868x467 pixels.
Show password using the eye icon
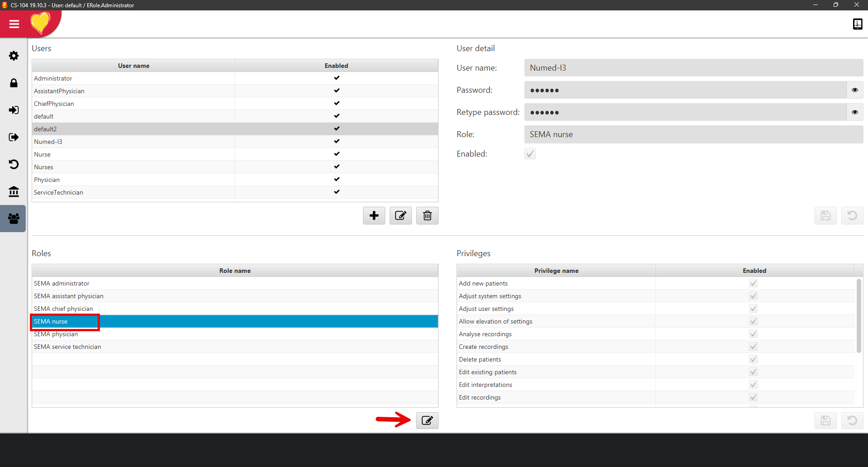point(854,90)
